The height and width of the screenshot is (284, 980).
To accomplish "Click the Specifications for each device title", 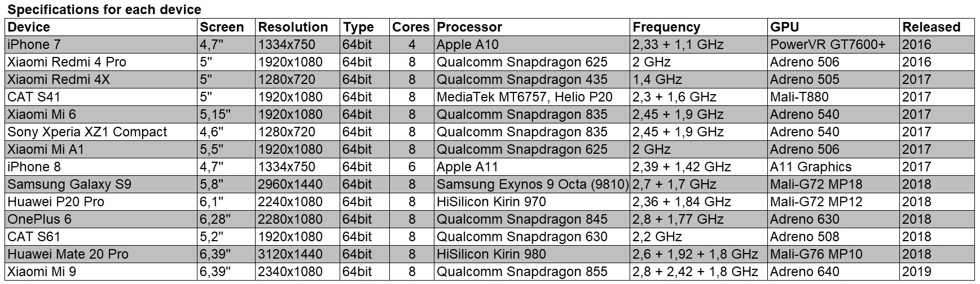I will pyautogui.click(x=104, y=10).
